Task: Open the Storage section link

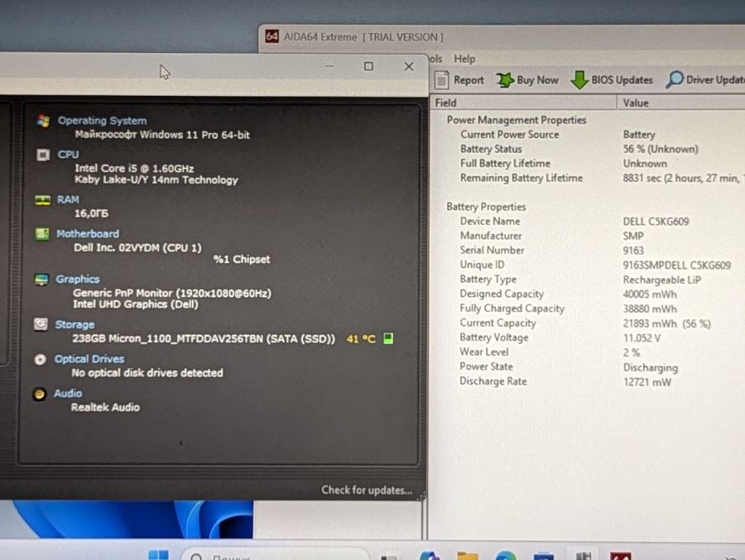Action: pos(74,324)
